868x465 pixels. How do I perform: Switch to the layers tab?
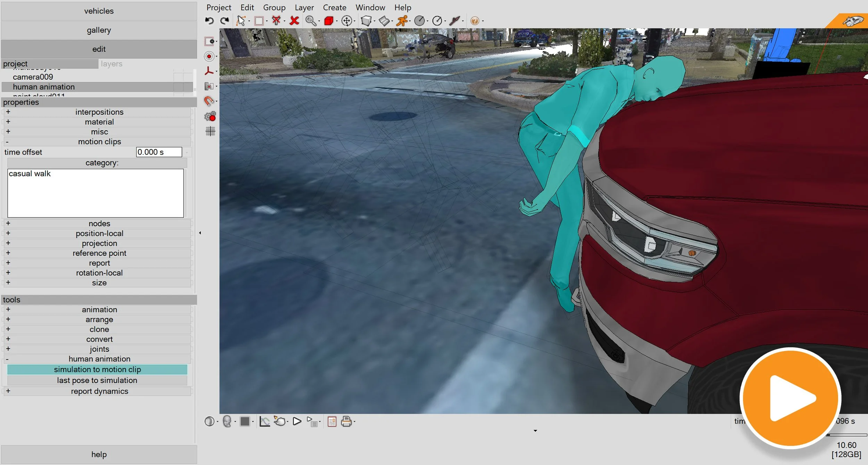click(111, 64)
